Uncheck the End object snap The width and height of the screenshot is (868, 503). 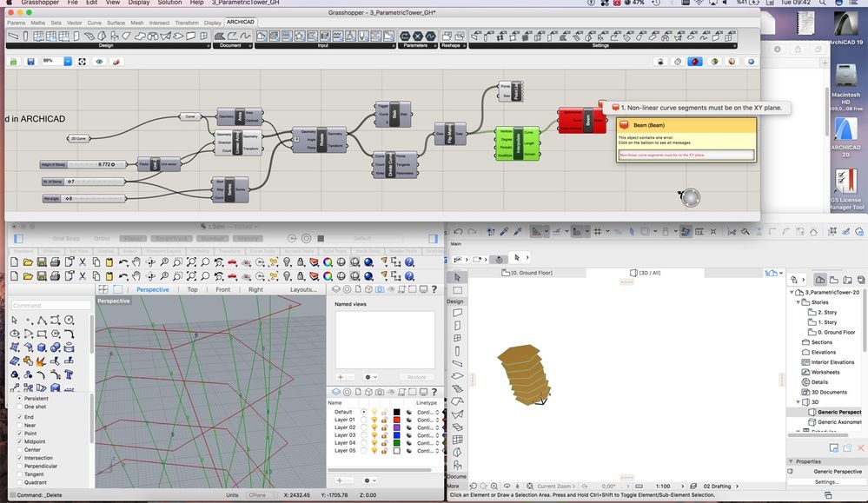click(x=20, y=417)
